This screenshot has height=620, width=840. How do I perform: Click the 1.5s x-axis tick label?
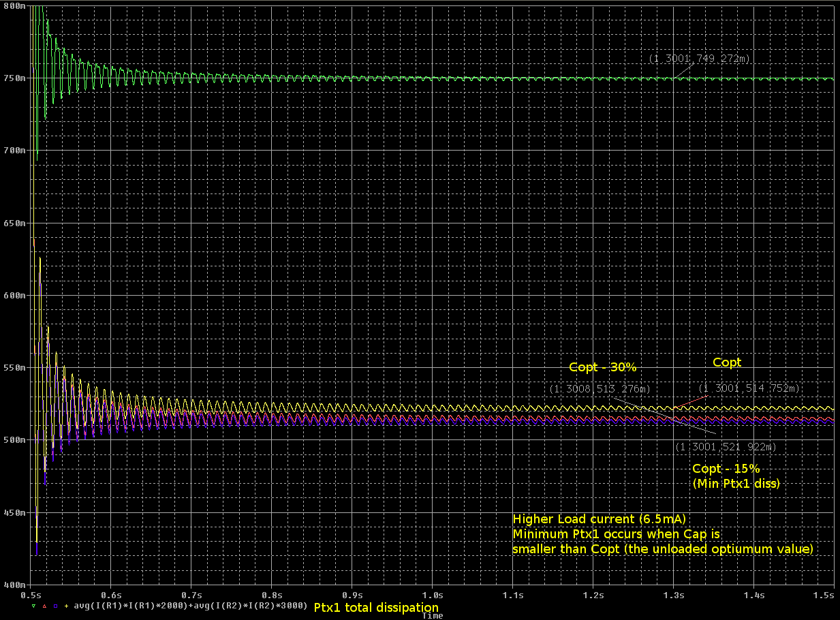click(x=825, y=595)
